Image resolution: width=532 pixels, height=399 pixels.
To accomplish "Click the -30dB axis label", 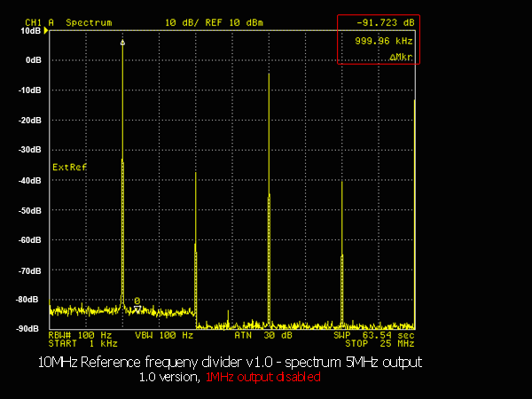I will tap(30, 150).
